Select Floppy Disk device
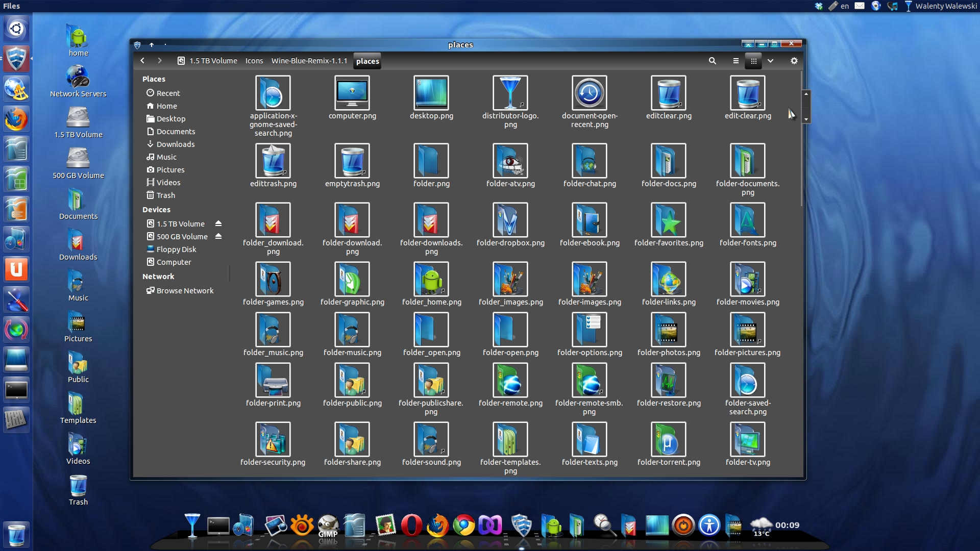Image resolution: width=980 pixels, height=551 pixels. point(171,249)
